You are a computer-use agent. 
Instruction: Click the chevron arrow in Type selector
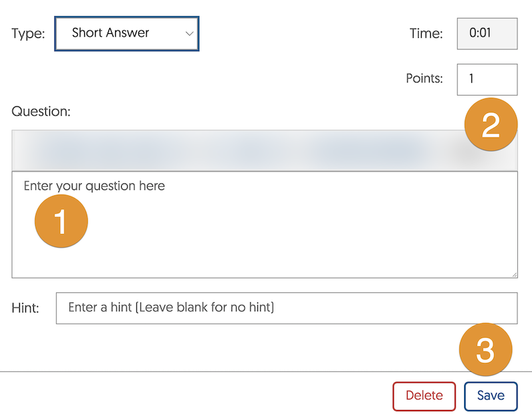click(x=190, y=33)
